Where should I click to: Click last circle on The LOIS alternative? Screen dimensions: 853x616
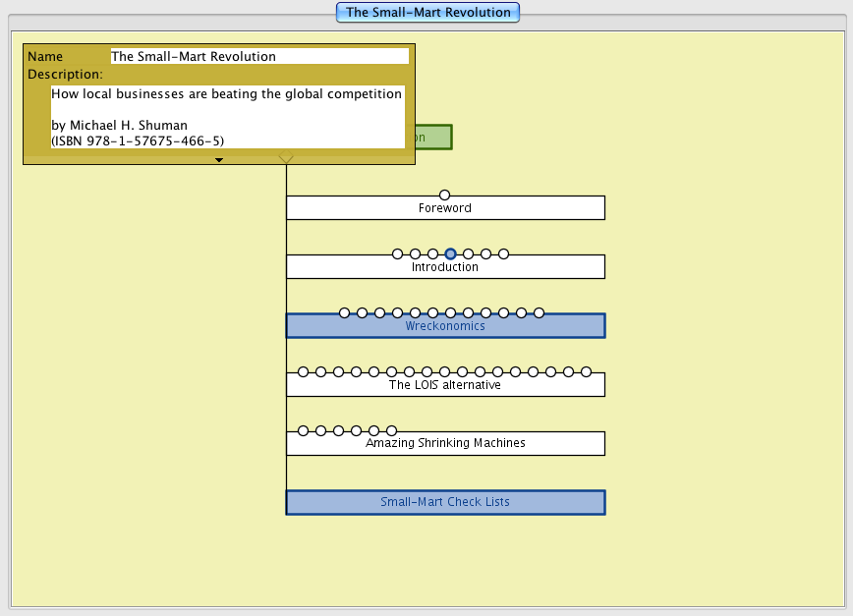coord(586,372)
